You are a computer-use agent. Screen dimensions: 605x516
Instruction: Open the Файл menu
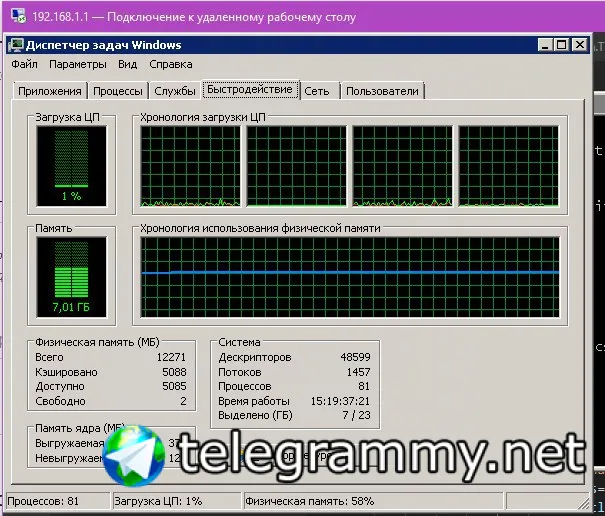tap(24, 64)
